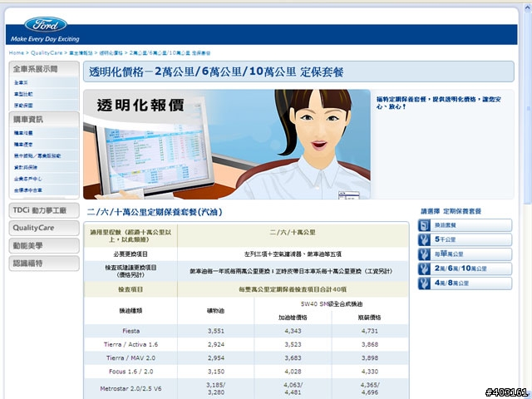Click the 瓶裝價格 column header
532x399 pixels.
click(x=370, y=318)
